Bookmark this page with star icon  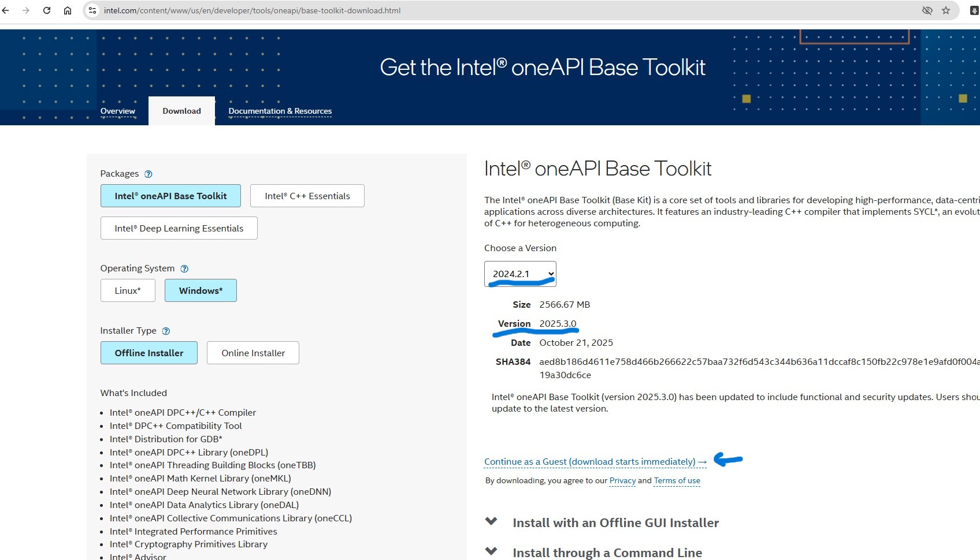click(x=946, y=10)
